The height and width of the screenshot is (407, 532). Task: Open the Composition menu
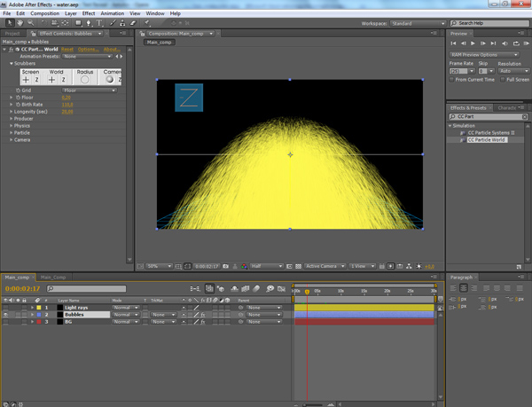(45, 13)
